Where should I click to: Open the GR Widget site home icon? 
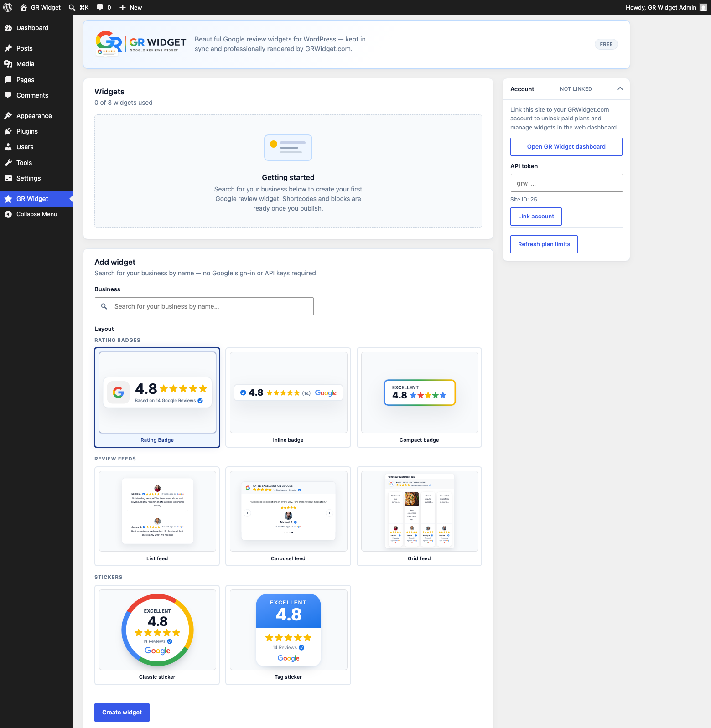[24, 7]
